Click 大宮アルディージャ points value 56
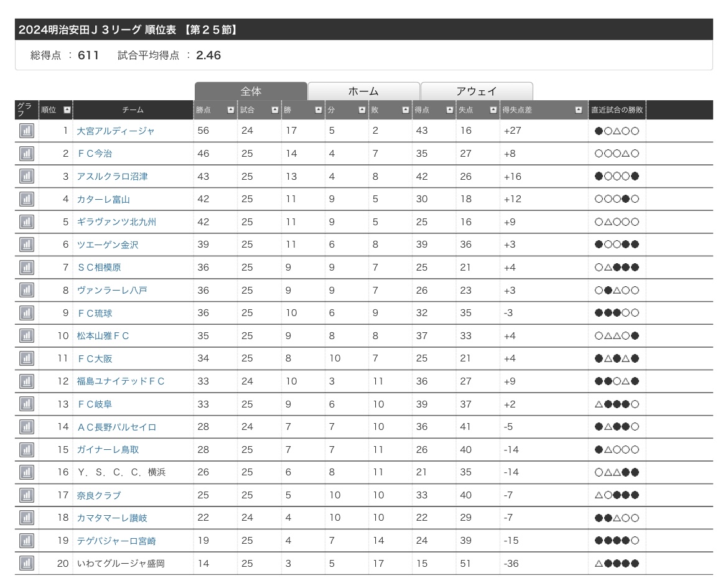This screenshot has height=583, width=728. (203, 131)
